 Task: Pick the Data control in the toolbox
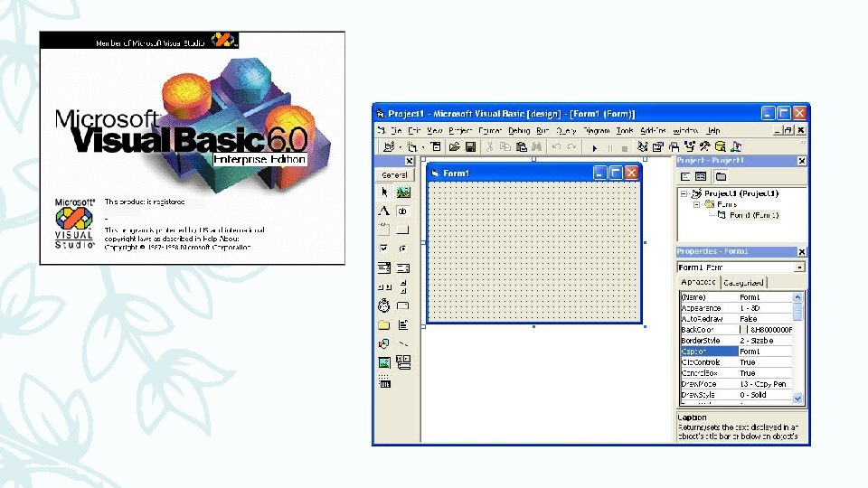coord(403,362)
